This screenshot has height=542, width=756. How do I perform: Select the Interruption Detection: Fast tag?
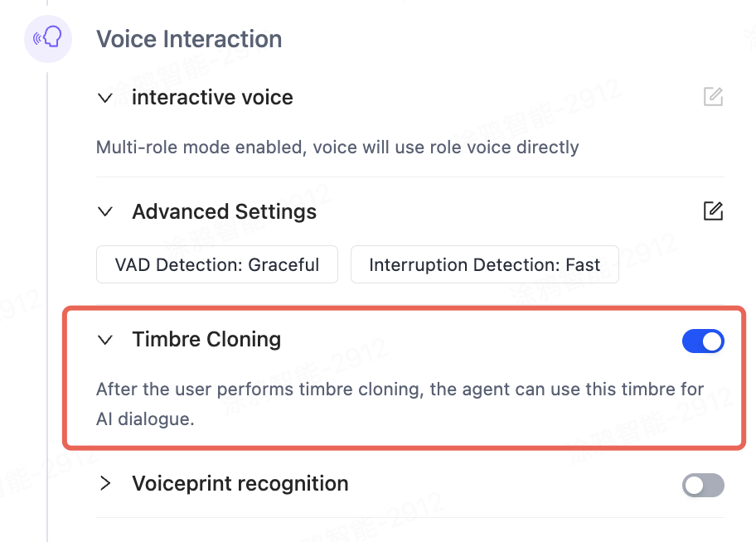485,264
